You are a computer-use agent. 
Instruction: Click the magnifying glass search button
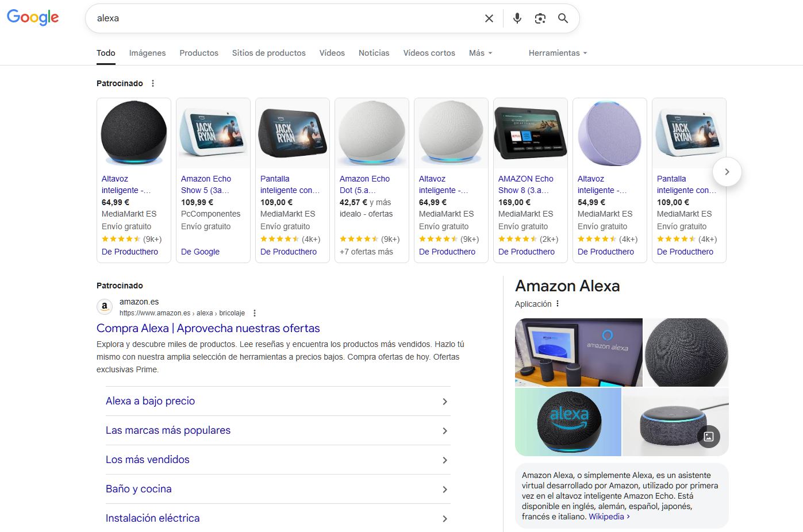point(563,18)
